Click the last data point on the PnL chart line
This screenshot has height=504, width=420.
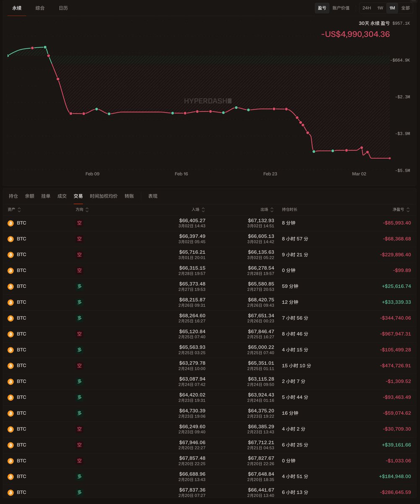390,158
